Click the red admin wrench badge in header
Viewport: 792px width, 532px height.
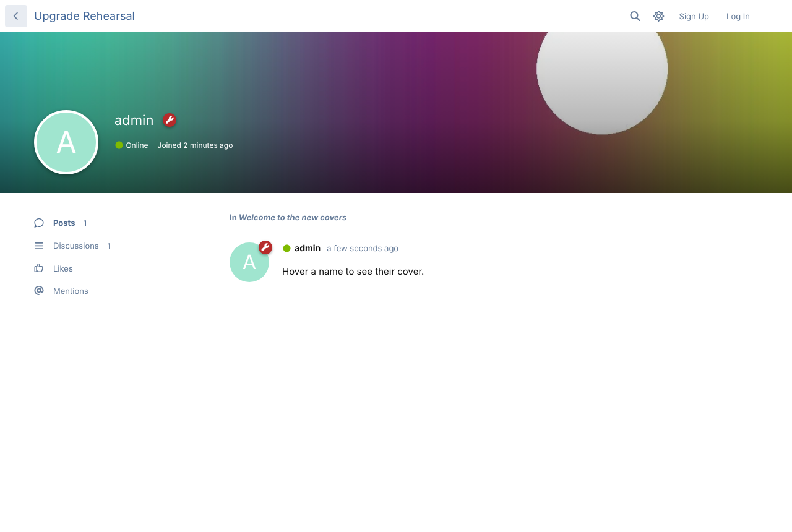point(170,120)
